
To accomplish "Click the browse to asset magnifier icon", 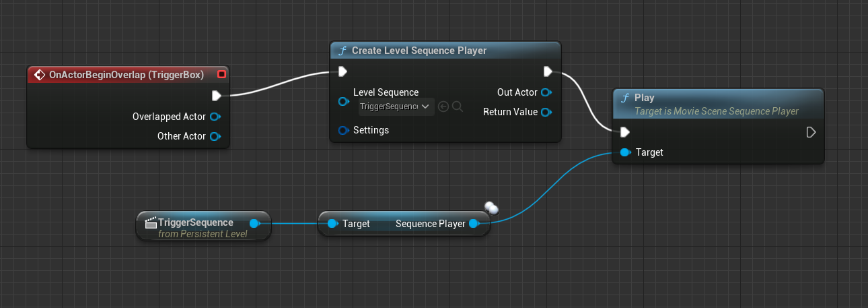I will [x=458, y=106].
